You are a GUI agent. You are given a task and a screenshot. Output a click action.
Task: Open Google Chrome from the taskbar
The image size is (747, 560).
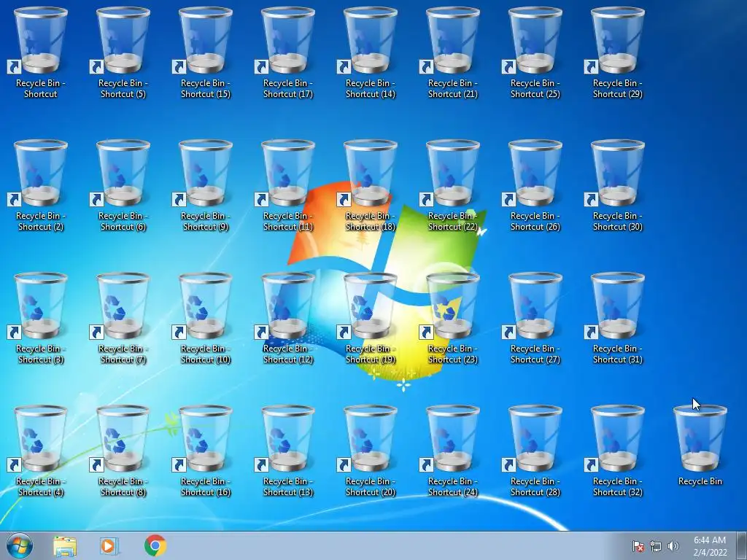[x=155, y=545]
